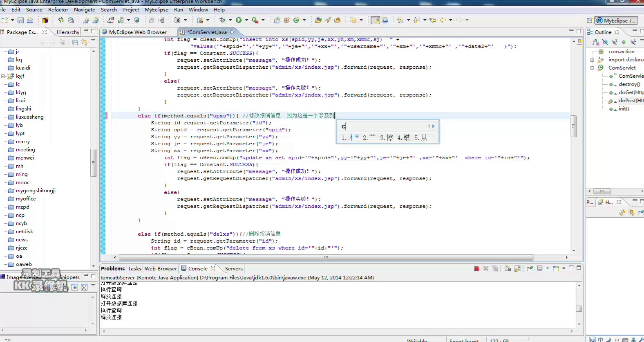
Task: Open the Refactor menu
Action: pyautogui.click(x=58, y=9)
